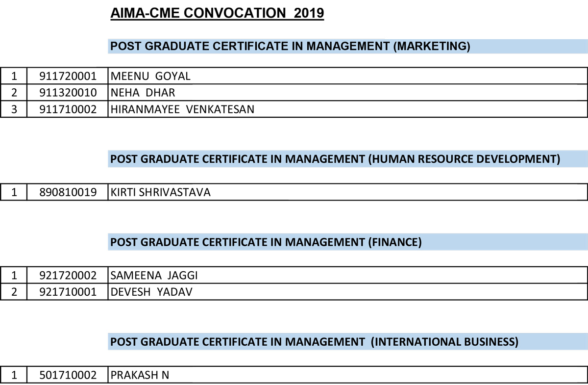The image size is (588, 385).
Task: Select the name KIRTI SHRIVASTAVA
Action: tap(161, 192)
